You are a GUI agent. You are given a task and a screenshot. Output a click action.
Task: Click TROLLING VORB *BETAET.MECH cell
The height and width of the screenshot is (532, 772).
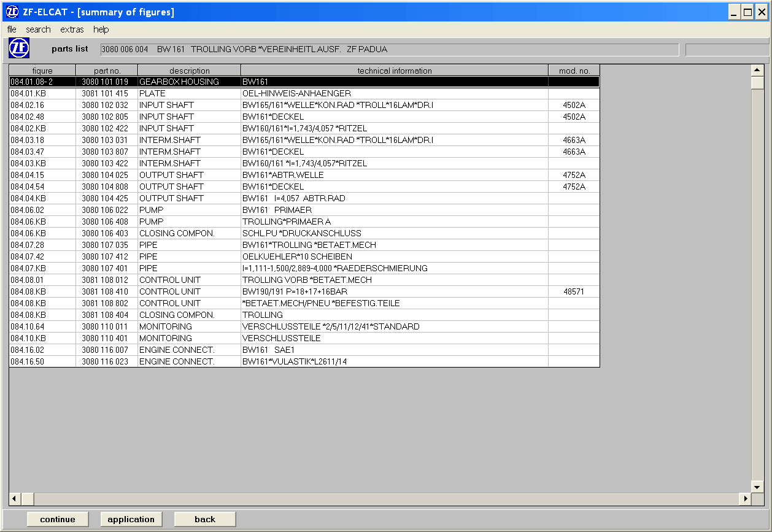pyautogui.click(x=395, y=280)
